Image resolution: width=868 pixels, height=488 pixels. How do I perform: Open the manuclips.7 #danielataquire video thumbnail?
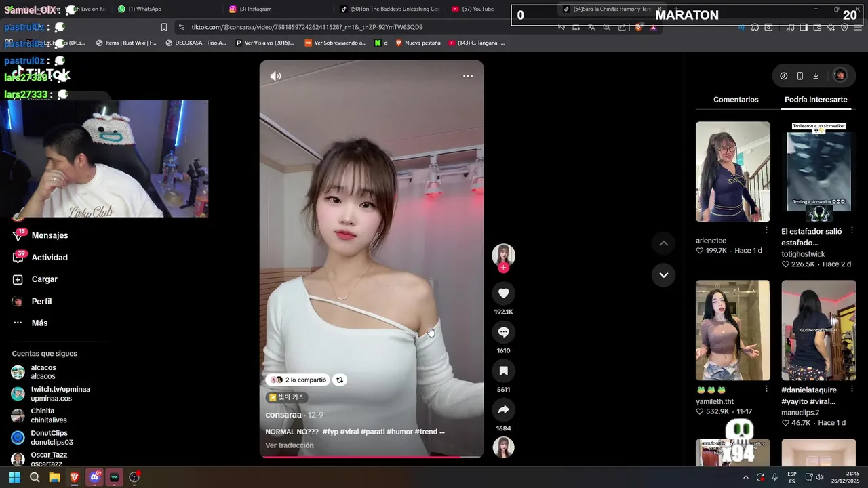coord(818,330)
